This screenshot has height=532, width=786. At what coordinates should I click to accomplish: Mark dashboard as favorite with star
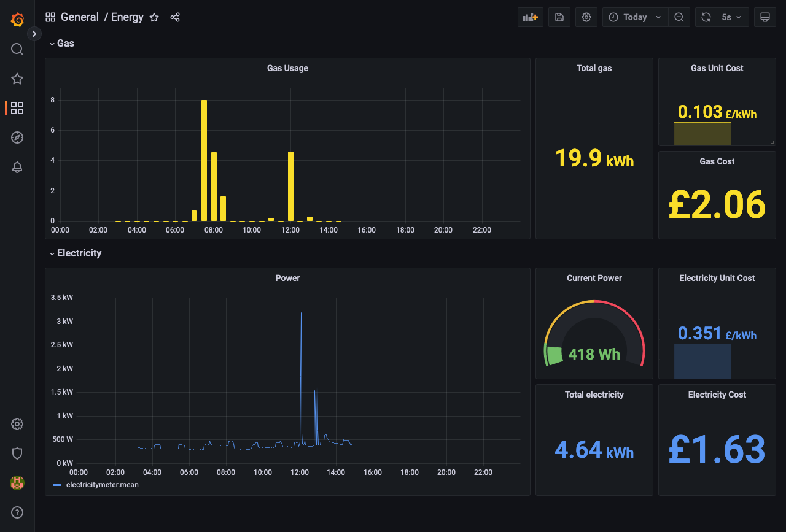click(x=154, y=17)
